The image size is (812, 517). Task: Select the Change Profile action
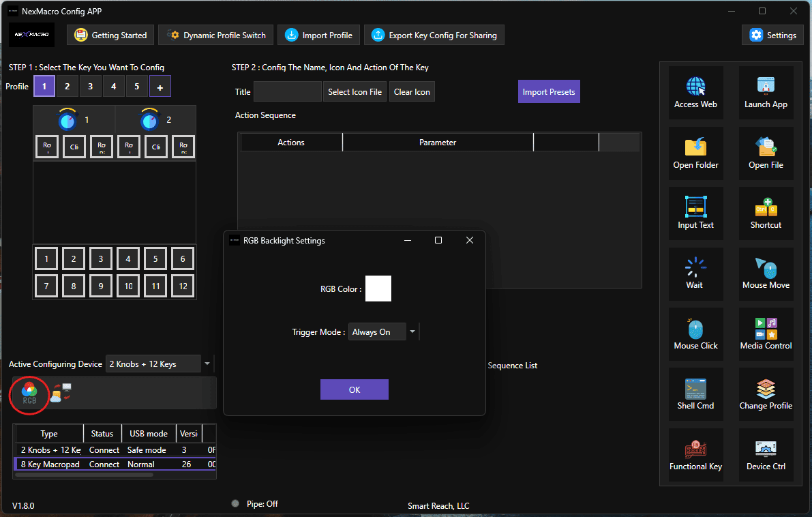coord(766,395)
